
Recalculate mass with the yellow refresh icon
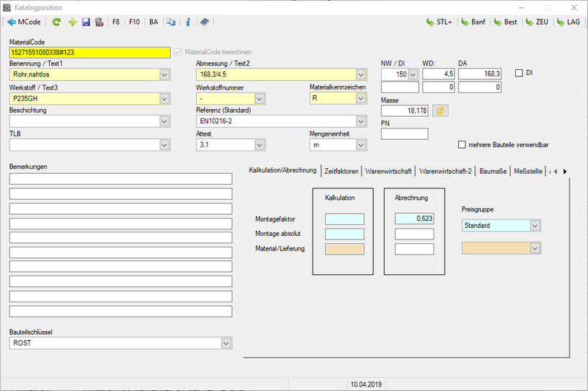tap(439, 111)
